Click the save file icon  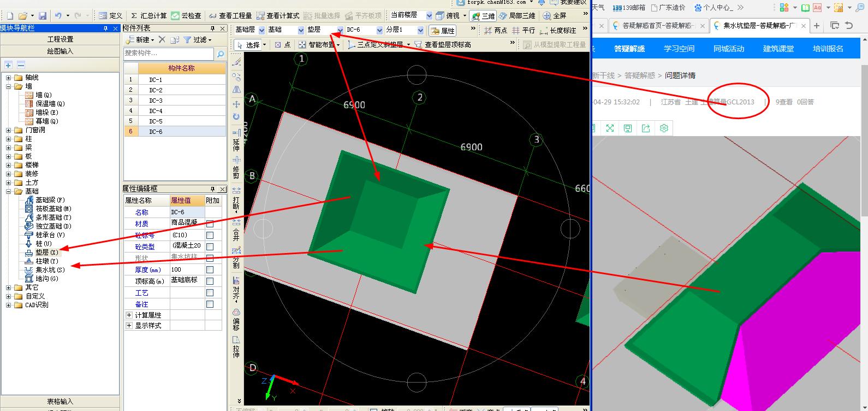click(x=42, y=16)
